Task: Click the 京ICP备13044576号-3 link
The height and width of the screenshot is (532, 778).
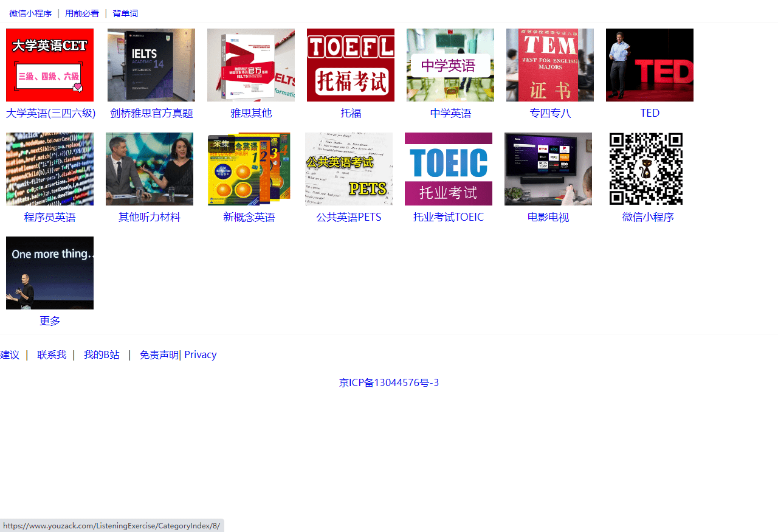Action: [389, 382]
